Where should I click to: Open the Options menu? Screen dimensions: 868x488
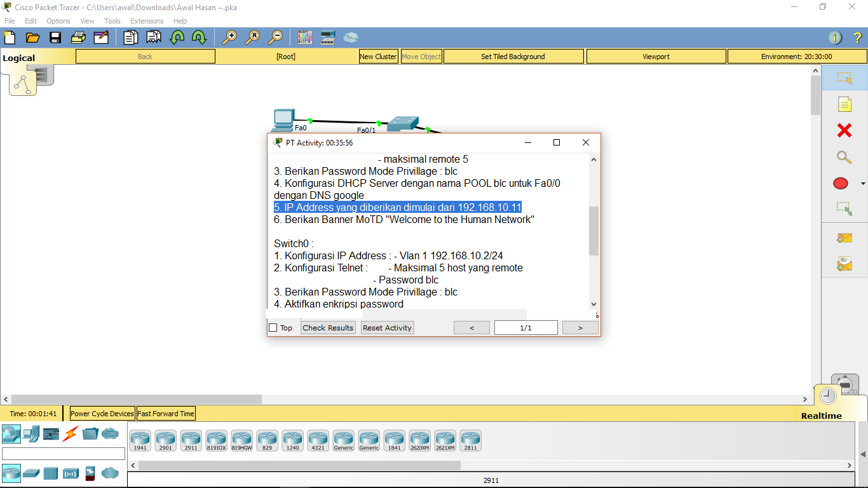click(x=58, y=21)
